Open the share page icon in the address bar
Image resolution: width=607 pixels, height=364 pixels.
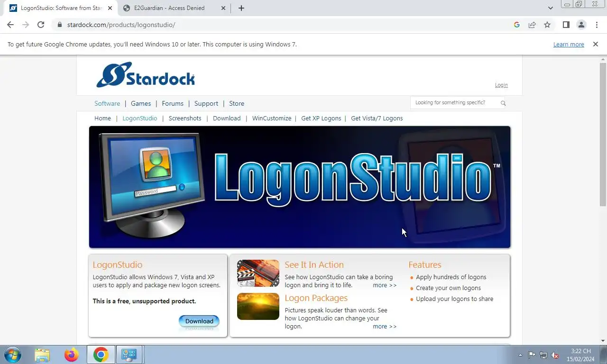(532, 25)
